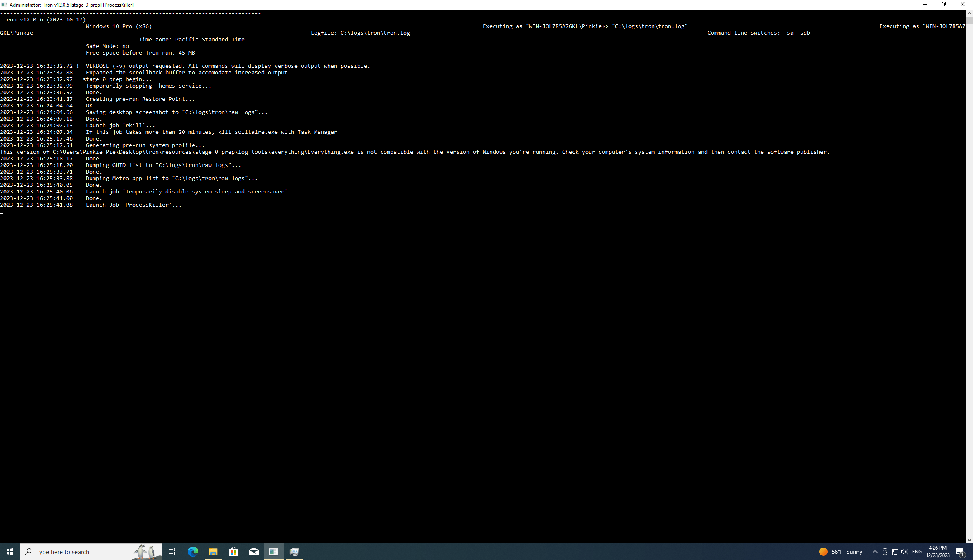Screen dimensions: 973x560
Task: Click the console scrollbar down arrow
Action: (969, 539)
